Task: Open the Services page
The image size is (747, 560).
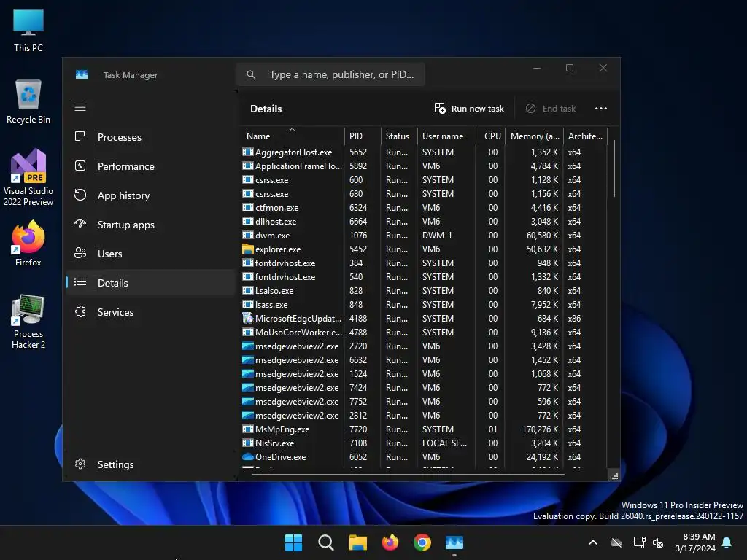Action: click(x=150, y=312)
